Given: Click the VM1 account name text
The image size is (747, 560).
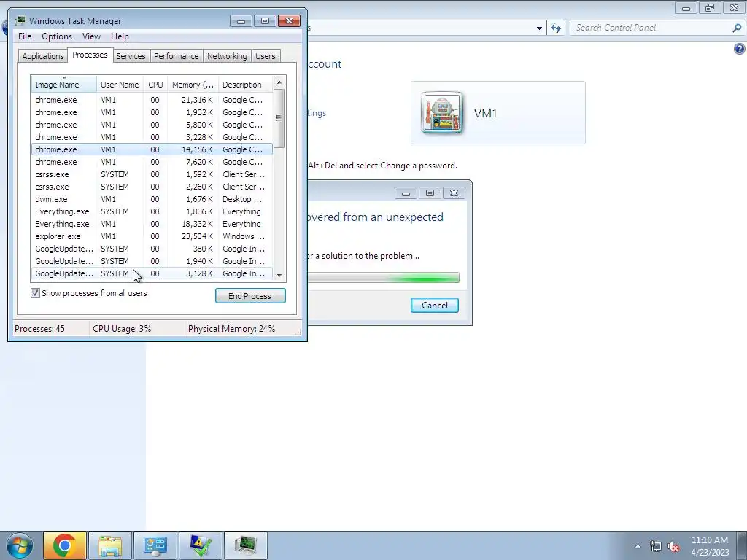Looking at the screenshot, I should point(485,113).
